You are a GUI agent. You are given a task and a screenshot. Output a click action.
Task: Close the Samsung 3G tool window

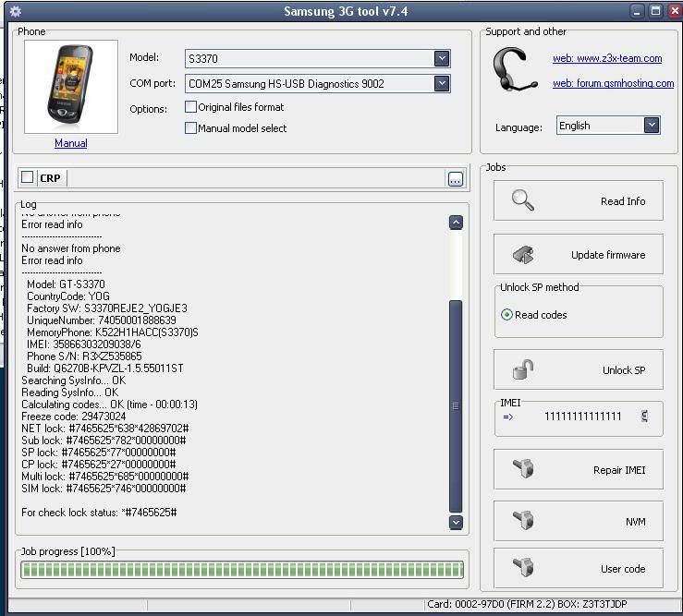point(675,11)
